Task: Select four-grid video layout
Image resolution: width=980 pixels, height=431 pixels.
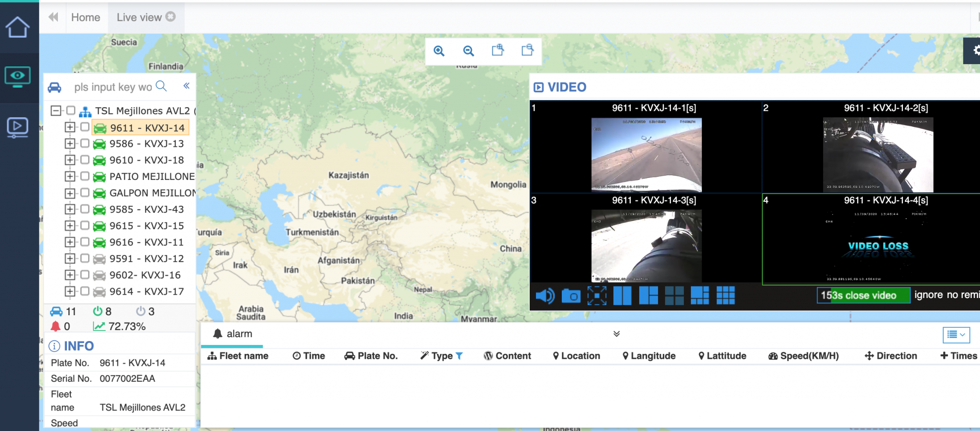Action: (674, 296)
